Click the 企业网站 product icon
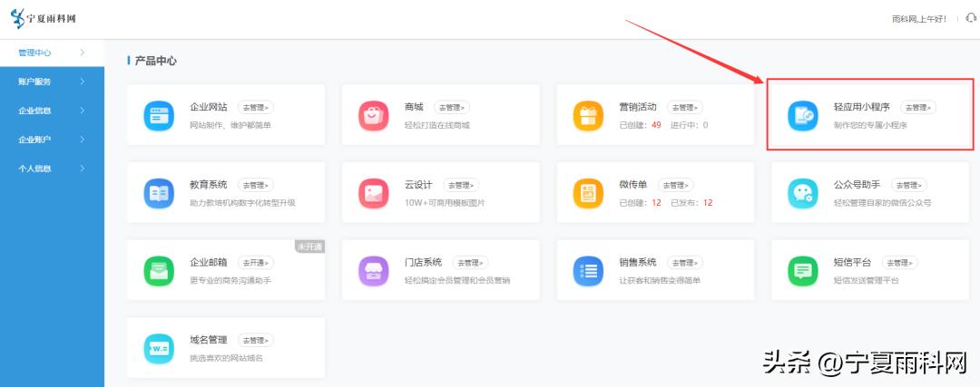The height and width of the screenshot is (387, 980). (159, 115)
